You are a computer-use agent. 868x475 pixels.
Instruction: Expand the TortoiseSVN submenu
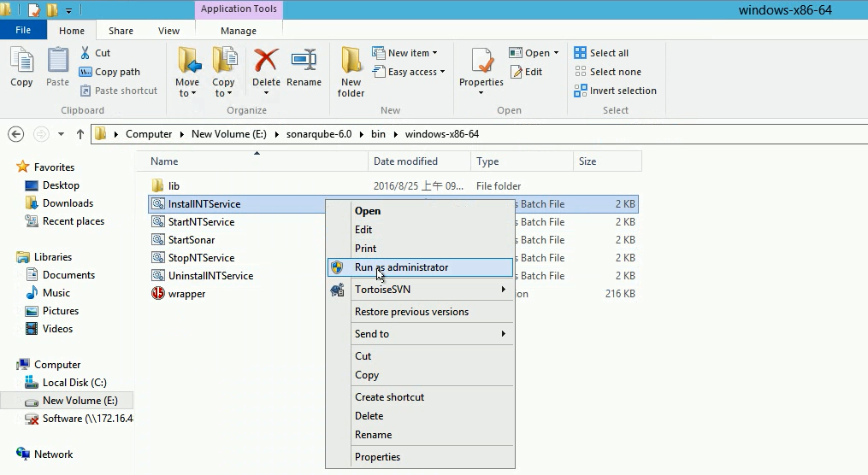pyautogui.click(x=420, y=290)
